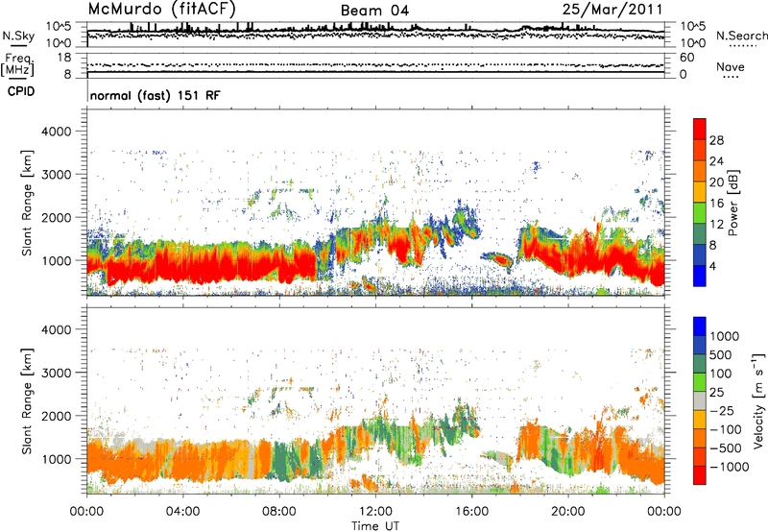
Task: Click the "McMurdo (fitACF)" title text
Action: coord(162,9)
